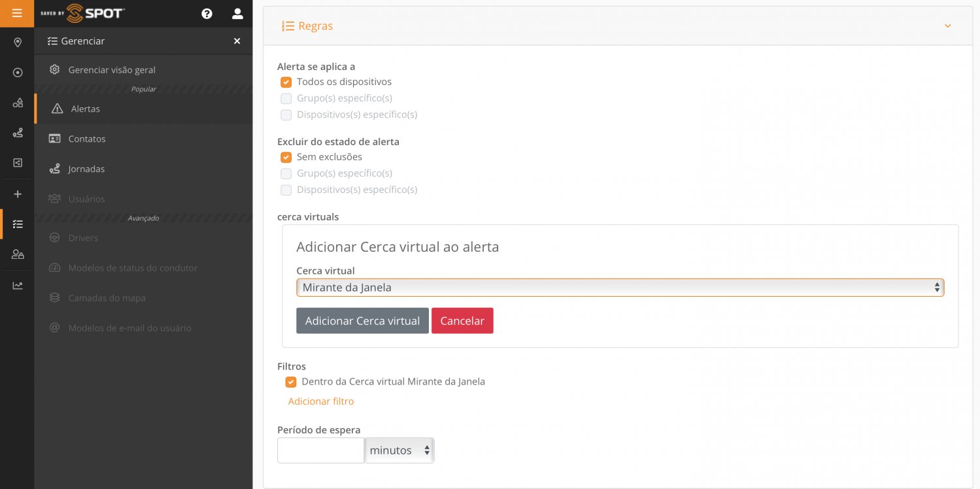Open Contatos in the Gerenciar menu
This screenshot has height=489, width=980.
click(86, 139)
